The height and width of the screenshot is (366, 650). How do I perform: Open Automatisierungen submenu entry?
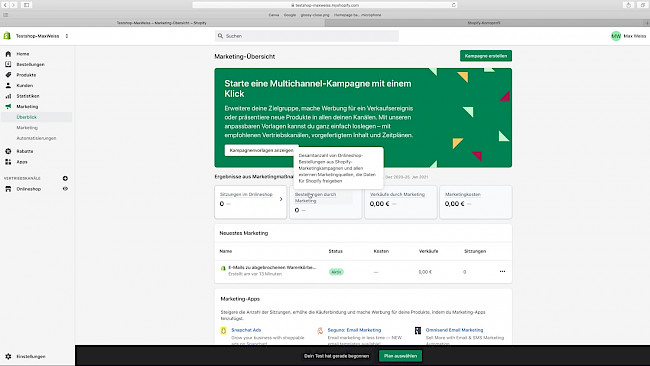(36, 138)
